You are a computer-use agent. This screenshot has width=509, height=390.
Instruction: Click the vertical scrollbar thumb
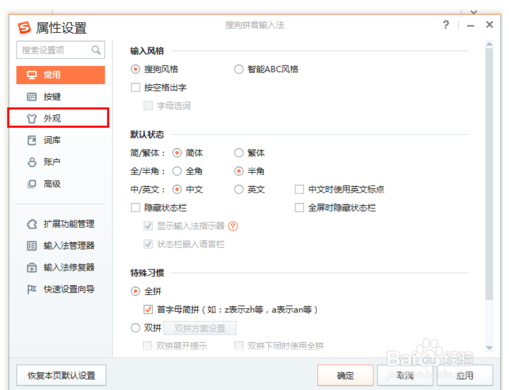[x=489, y=174]
